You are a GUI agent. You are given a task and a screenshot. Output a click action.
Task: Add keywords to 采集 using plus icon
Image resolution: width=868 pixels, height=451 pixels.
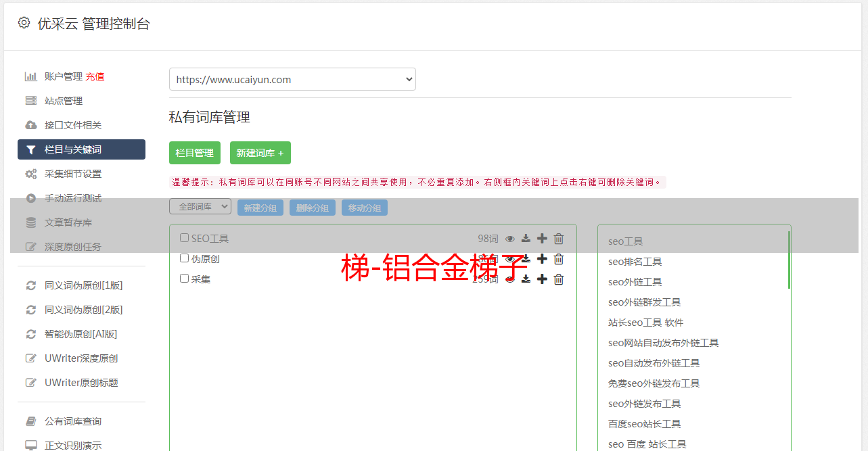[x=542, y=279]
